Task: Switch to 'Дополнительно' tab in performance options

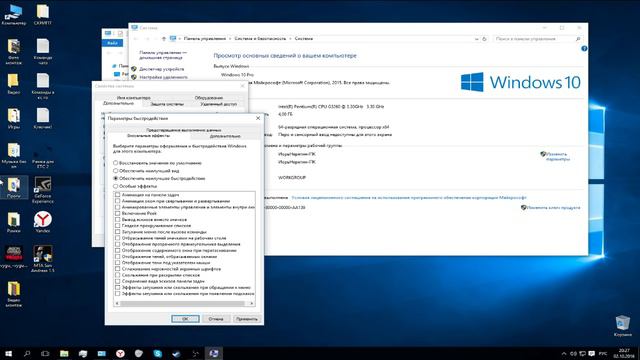Action: click(x=225, y=136)
